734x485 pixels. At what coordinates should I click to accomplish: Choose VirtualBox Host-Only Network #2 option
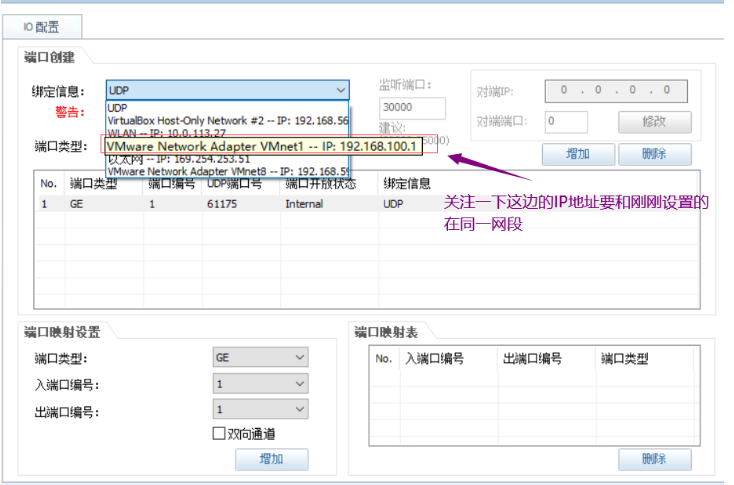pos(228,120)
